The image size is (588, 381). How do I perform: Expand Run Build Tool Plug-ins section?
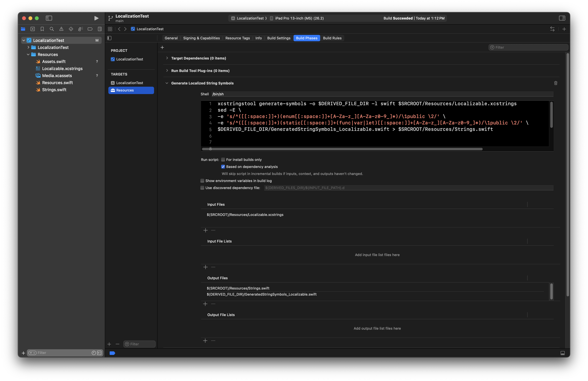[167, 71]
